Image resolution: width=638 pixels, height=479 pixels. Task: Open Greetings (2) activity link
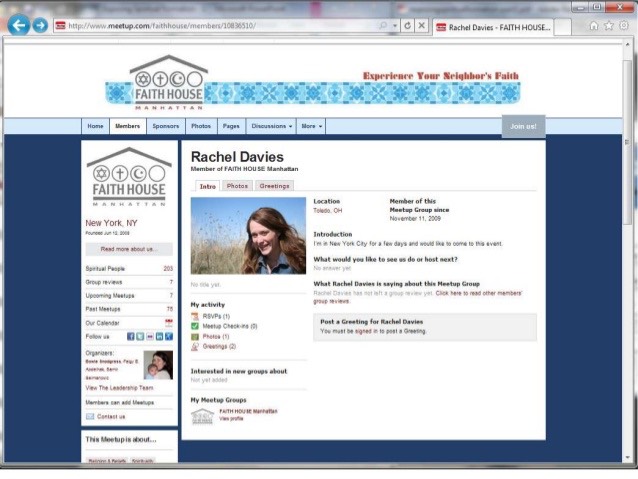point(219,346)
